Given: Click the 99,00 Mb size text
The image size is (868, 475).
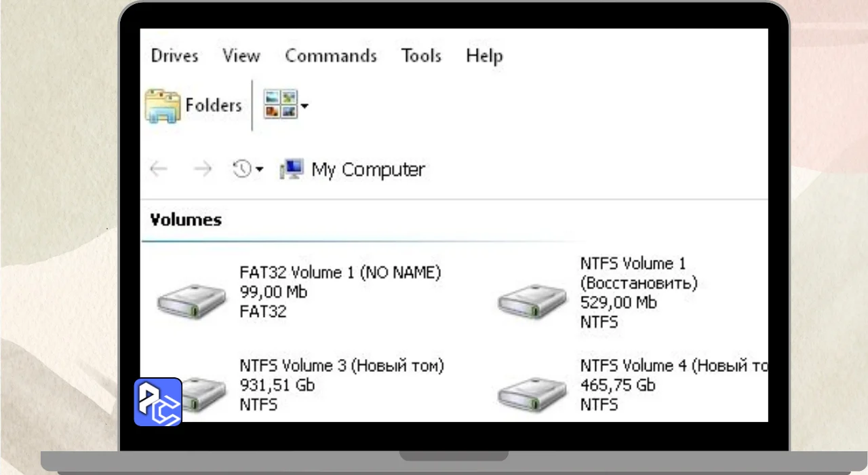Looking at the screenshot, I should coord(273,292).
